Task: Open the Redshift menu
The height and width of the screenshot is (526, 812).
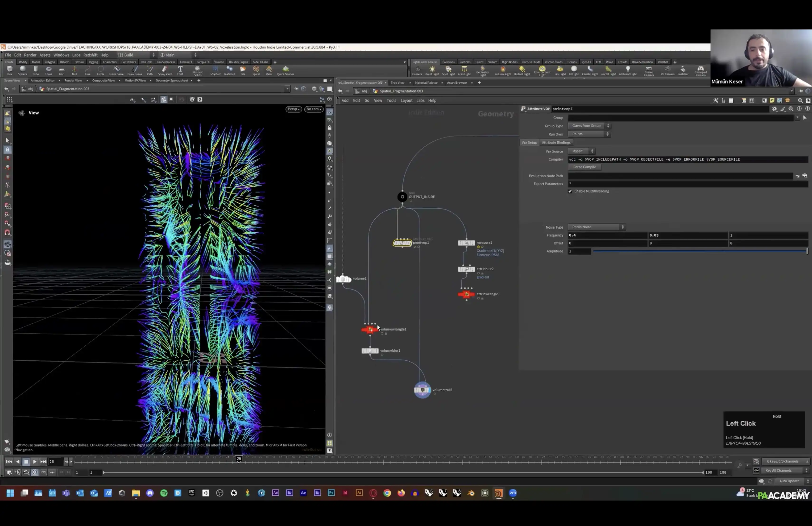Action: (x=90, y=55)
